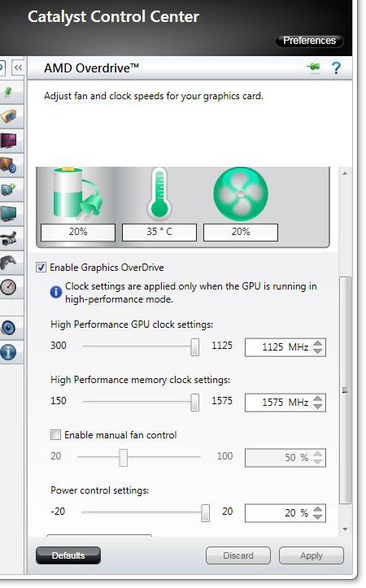Open the information sidebar icon

click(8, 352)
